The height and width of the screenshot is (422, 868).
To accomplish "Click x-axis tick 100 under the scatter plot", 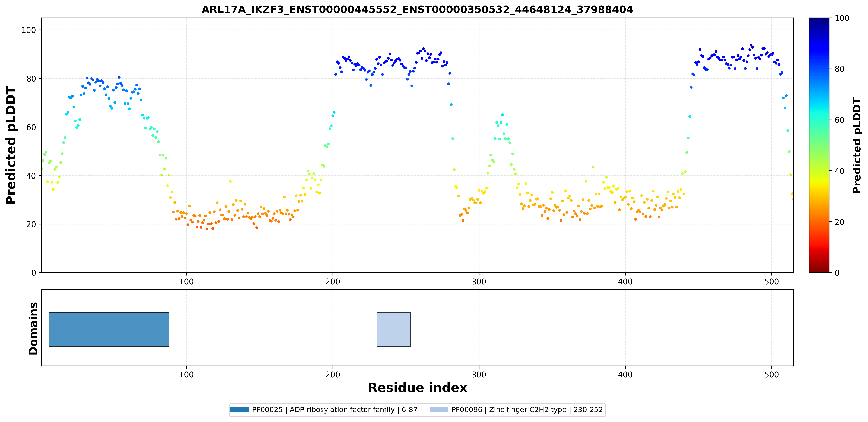I will [x=186, y=282].
